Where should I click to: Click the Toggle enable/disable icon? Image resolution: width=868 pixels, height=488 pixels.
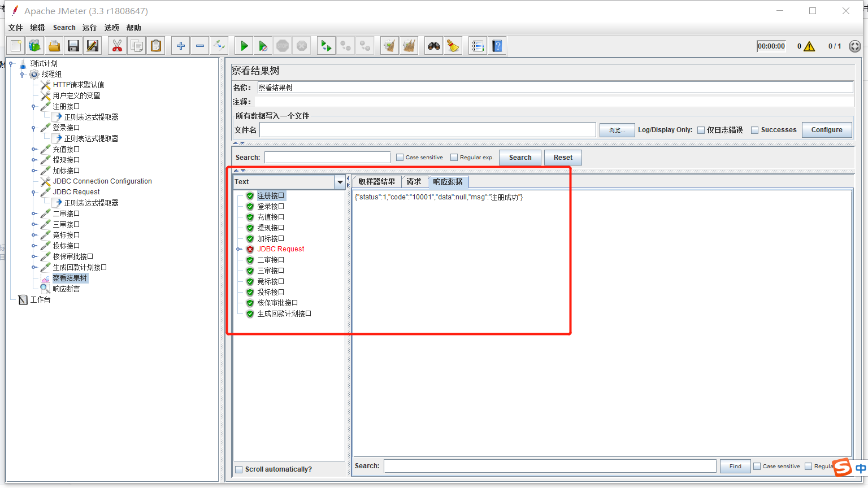pyautogui.click(x=219, y=46)
